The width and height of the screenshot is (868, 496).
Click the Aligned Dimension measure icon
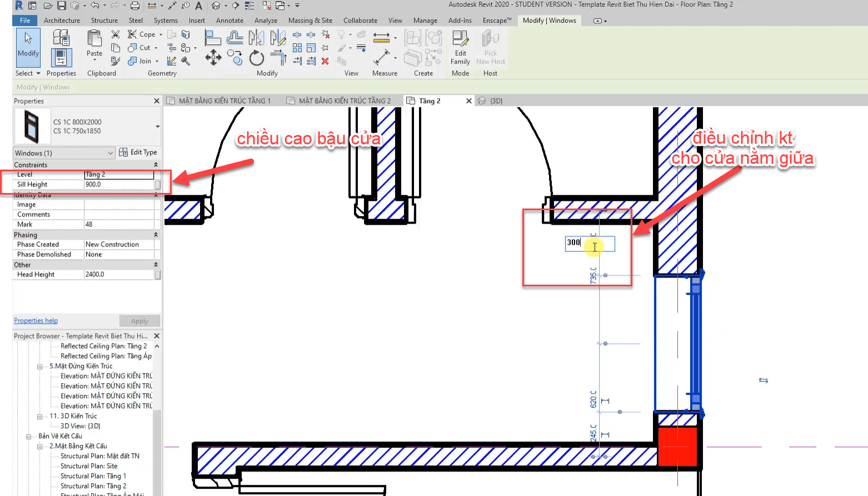(x=381, y=38)
